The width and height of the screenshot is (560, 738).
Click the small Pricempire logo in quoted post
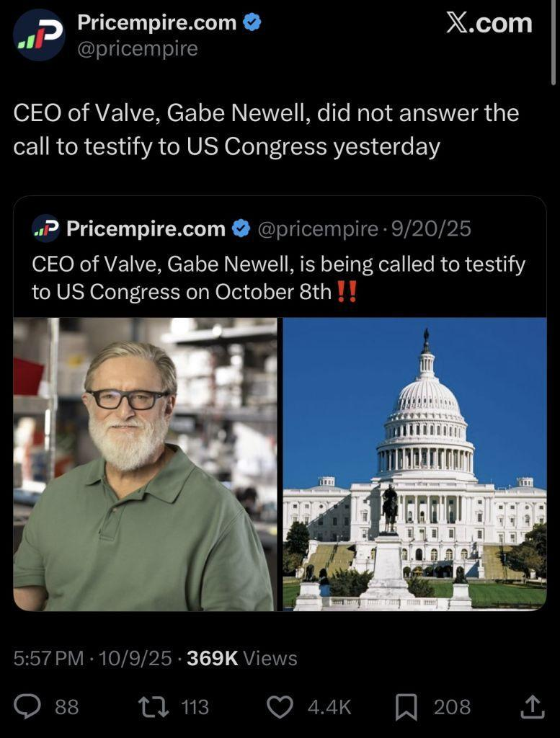click(45, 228)
